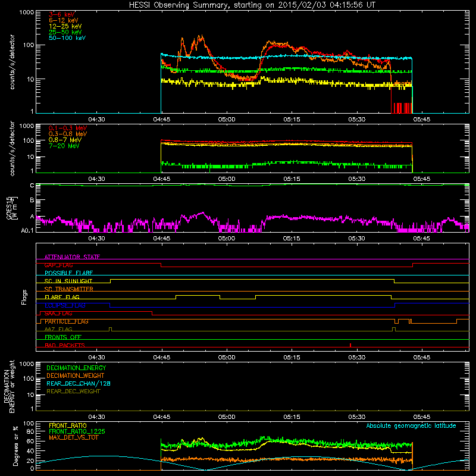Click the 0.3-0.8 MeV legend entry
The height and width of the screenshot is (476, 476).
68,134
